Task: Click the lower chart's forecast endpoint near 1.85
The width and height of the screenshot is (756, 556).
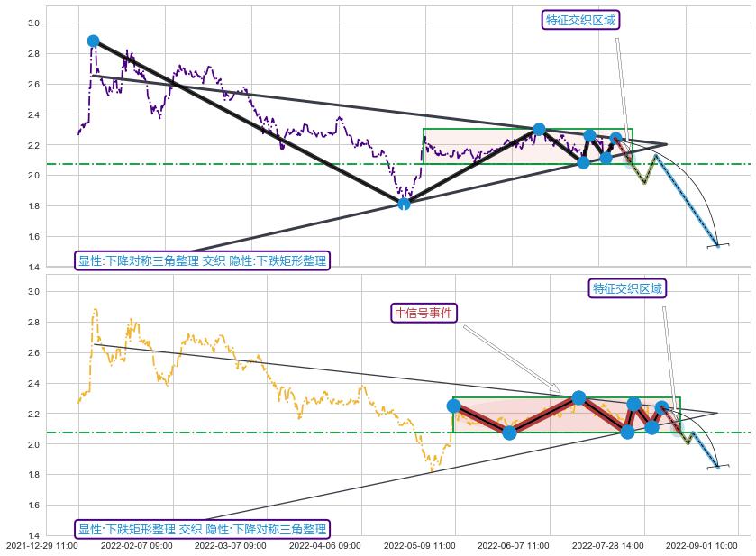Action: pos(718,467)
